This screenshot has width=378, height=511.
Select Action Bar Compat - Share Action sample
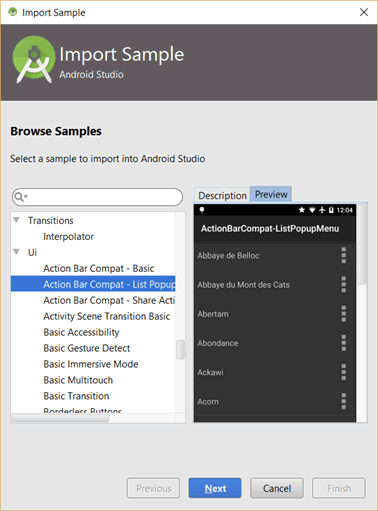click(x=109, y=300)
